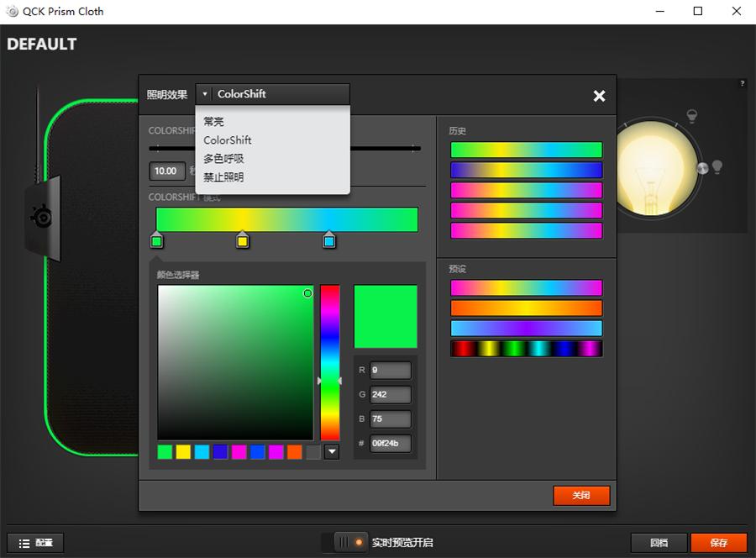This screenshot has width=756, height=558.
Task: Select the yellow gradient stop marker
Action: [242, 241]
